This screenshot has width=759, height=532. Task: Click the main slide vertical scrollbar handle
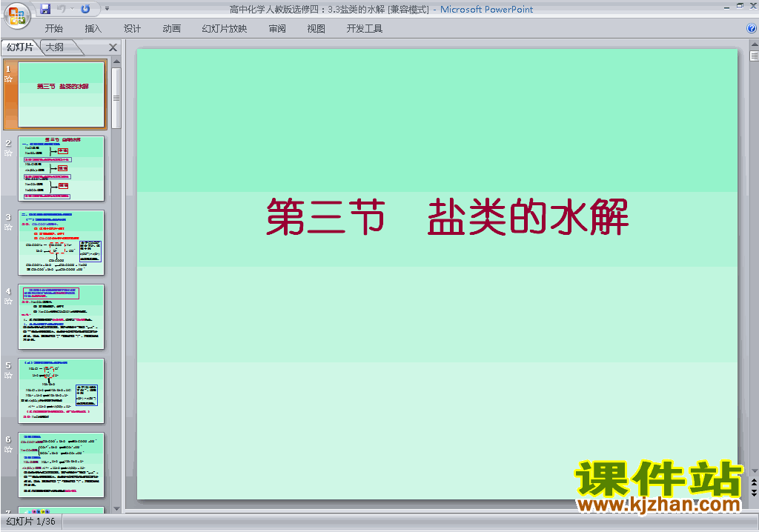pos(754,56)
